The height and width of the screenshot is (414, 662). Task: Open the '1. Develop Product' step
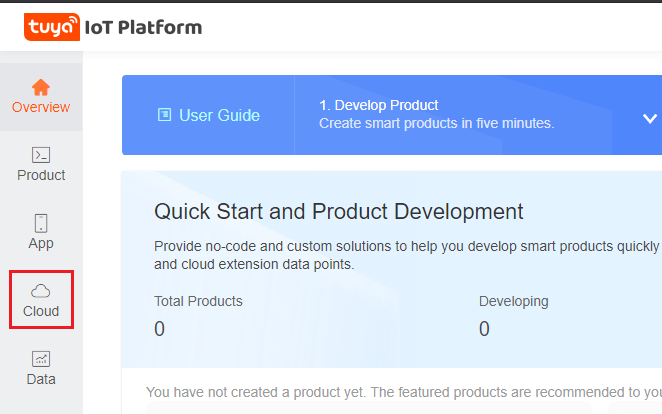click(x=378, y=105)
